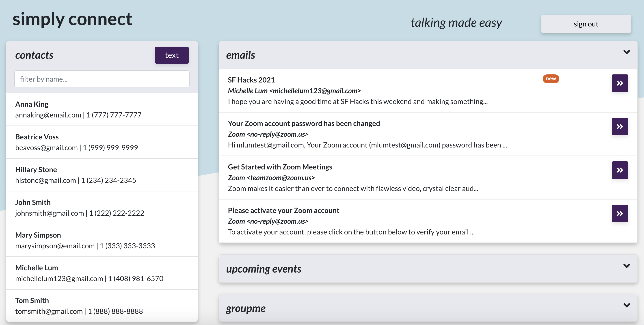Click the text button in contacts
Viewport: 644px width, 325px height.
(171, 55)
